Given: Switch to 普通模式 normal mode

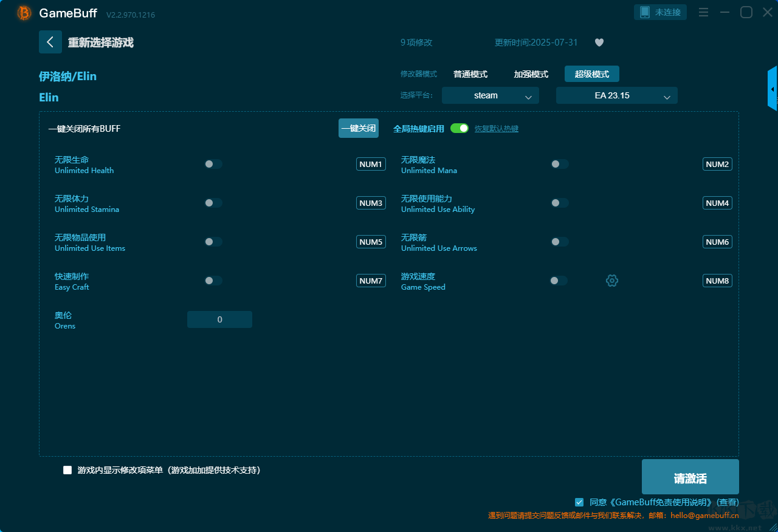Looking at the screenshot, I should point(470,74).
